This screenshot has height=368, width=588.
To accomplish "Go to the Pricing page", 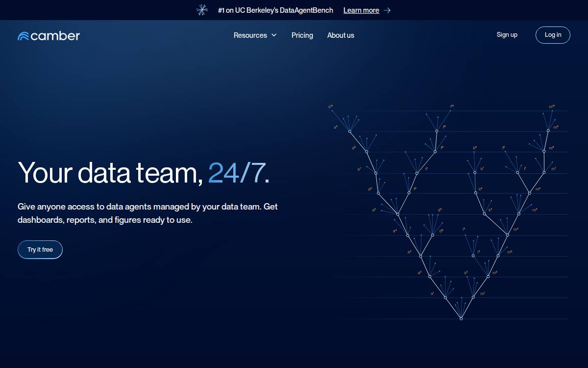I will point(302,35).
